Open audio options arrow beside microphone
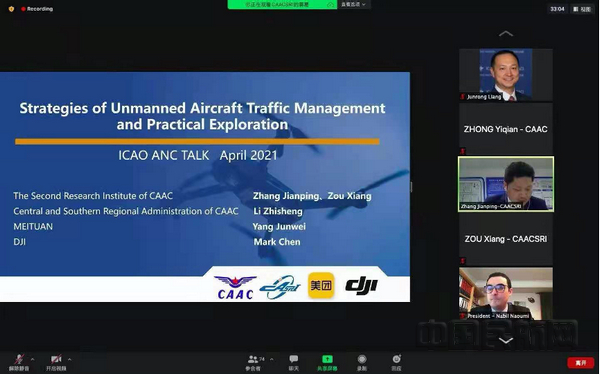Screen dimensions: 600x374 click(32, 359)
